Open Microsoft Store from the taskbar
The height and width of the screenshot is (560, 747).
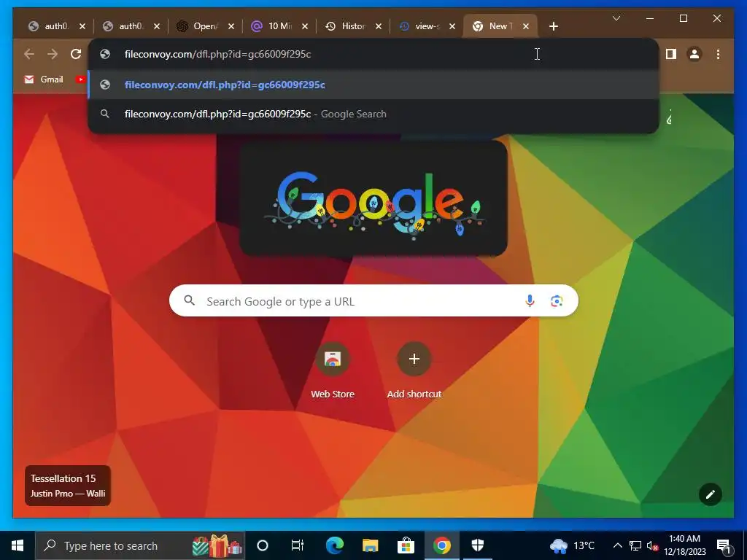tap(406, 545)
